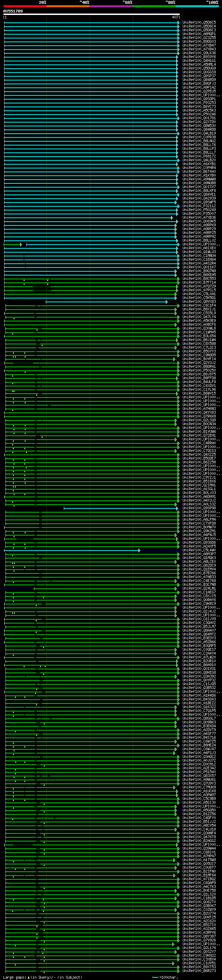Viewport: 222px width, 980px height.
Task: Click label UniRef100_B8C553
Action: pyautogui.click(x=199, y=278)
